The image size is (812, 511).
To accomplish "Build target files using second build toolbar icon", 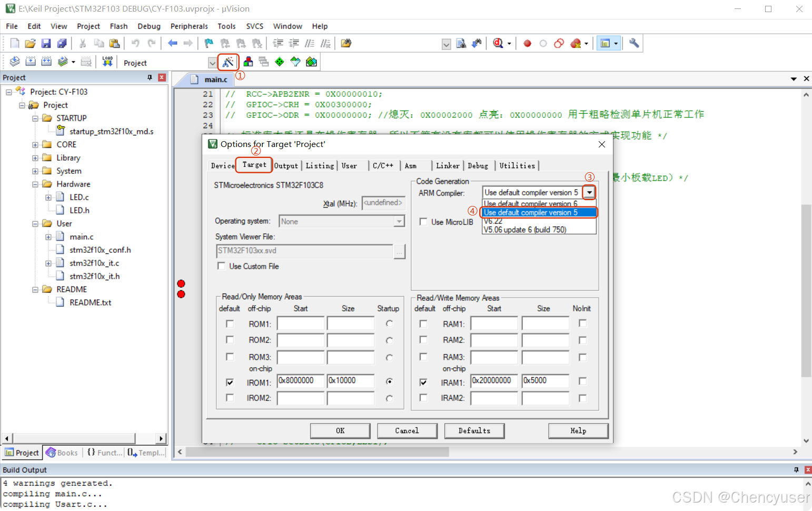I will pyautogui.click(x=31, y=62).
